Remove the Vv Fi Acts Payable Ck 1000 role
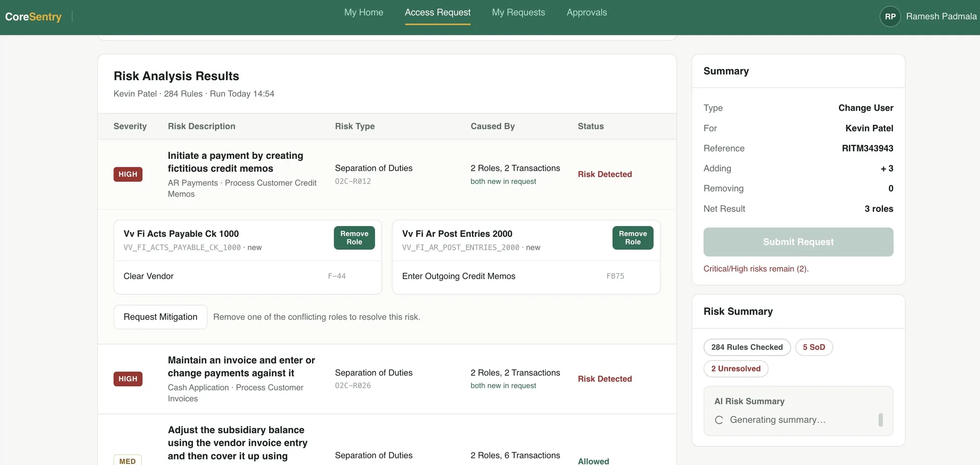This screenshot has width=980, height=465. point(354,238)
